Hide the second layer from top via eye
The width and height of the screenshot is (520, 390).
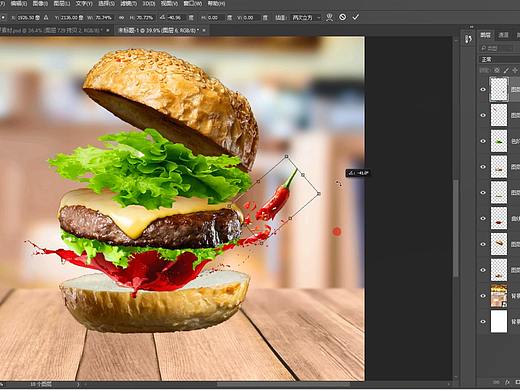pos(483,115)
